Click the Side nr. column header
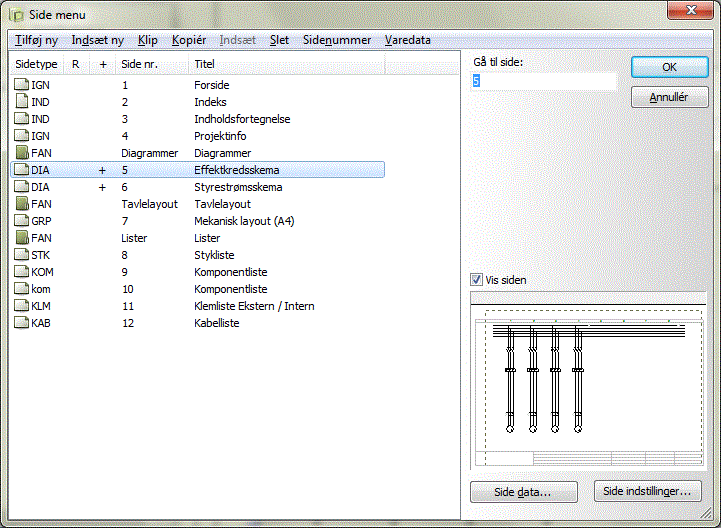Screen dimensions: 721x528 tap(152, 64)
